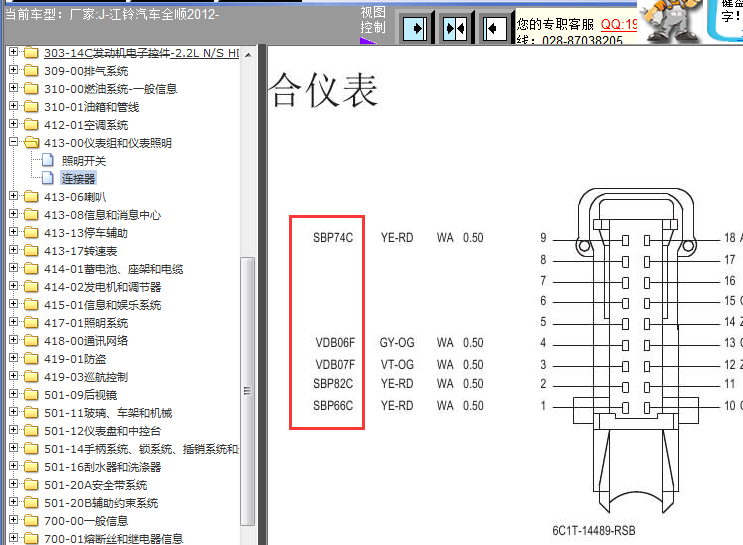The height and width of the screenshot is (545, 743).
Task: Click the mechanic mascot icon
Action: (672, 21)
